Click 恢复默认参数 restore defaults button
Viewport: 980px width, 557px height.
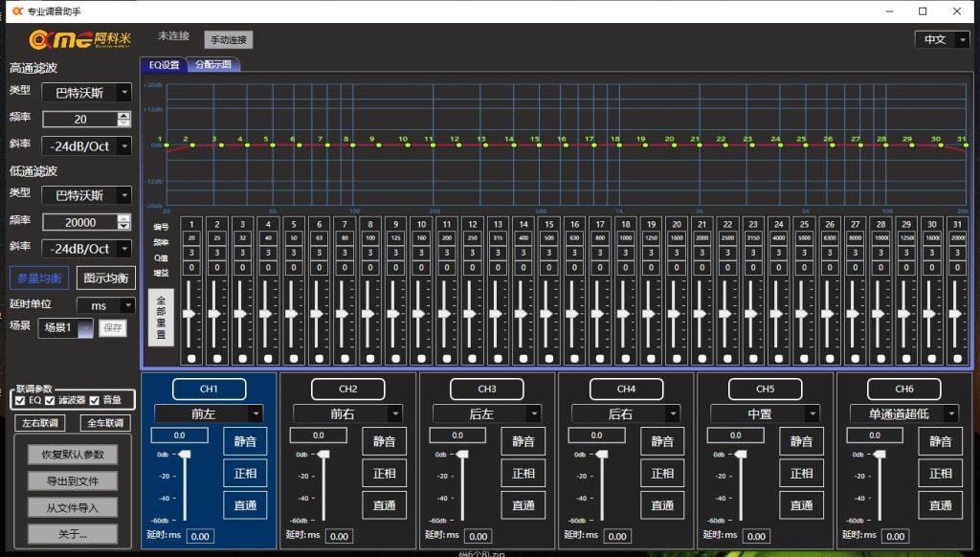click(73, 455)
